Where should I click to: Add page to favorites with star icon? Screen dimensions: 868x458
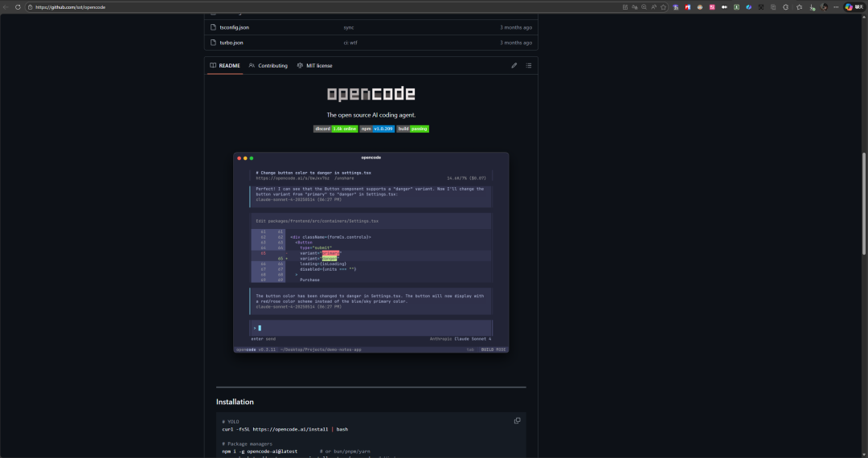click(x=663, y=7)
